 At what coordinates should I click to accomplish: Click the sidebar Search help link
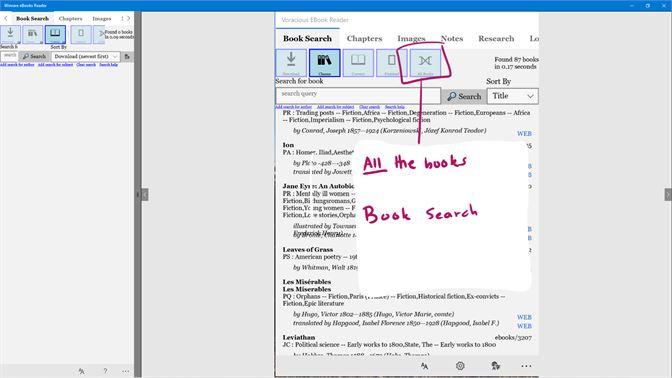click(108, 65)
